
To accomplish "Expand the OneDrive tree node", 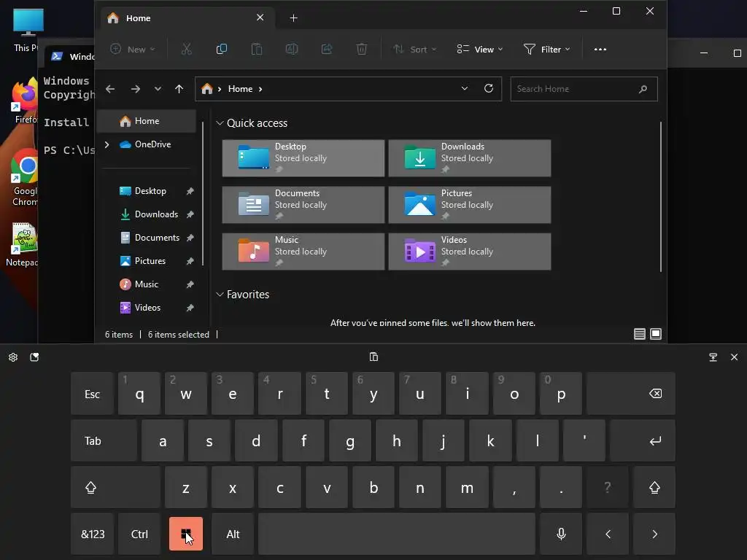I will 107,144.
